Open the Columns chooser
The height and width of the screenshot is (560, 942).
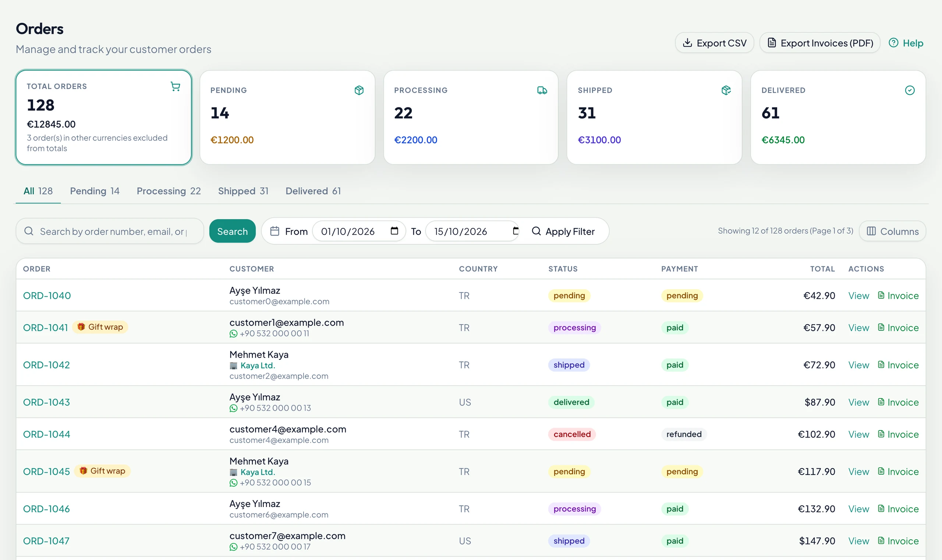click(892, 231)
